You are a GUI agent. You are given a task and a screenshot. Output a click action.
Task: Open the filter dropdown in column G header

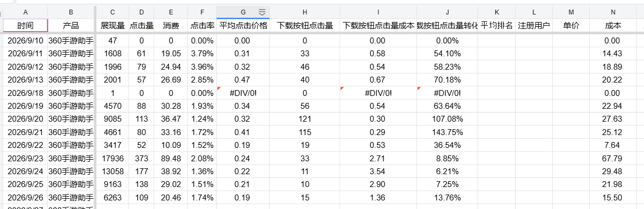[x=262, y=12]
